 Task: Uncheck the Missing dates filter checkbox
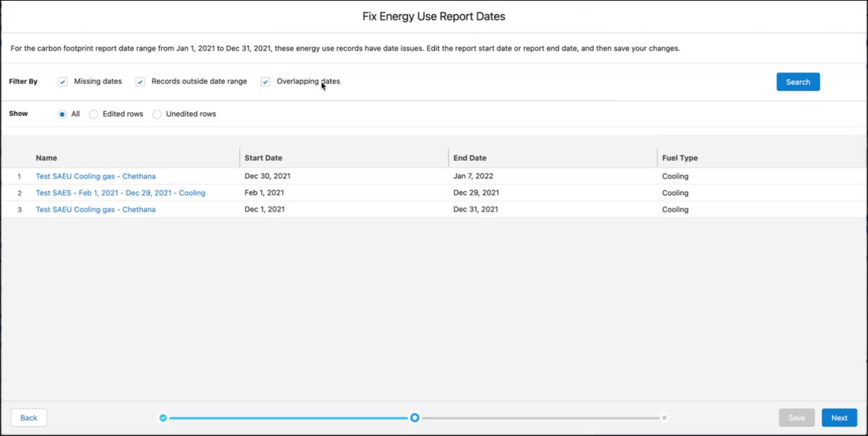[x=62, y=82]
